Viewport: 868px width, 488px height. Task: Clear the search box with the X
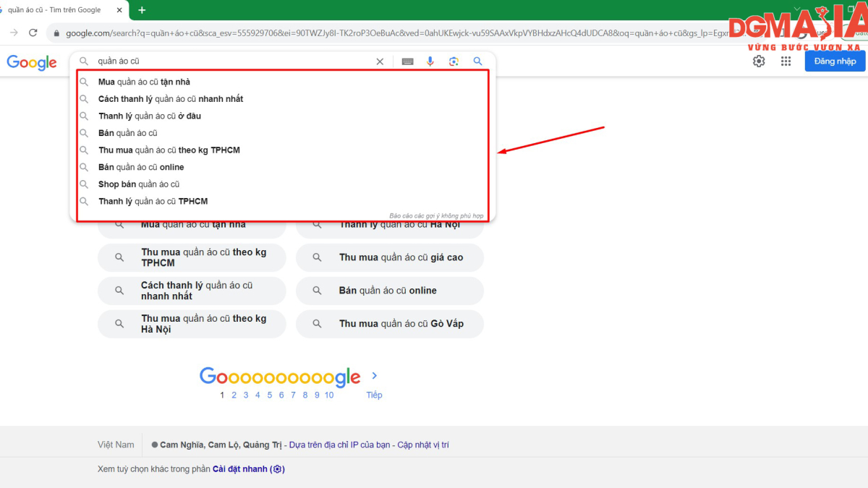tap(380, 61)
